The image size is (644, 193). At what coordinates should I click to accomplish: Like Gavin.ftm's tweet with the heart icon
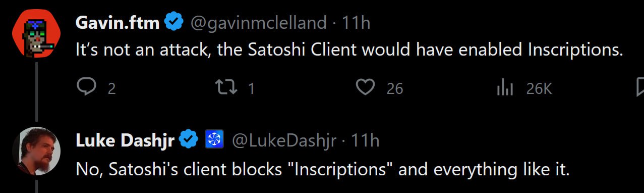pos(365,88)
